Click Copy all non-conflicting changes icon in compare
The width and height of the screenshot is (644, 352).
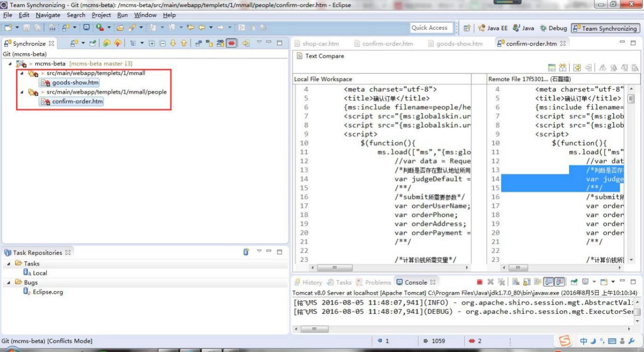[577, 68]
